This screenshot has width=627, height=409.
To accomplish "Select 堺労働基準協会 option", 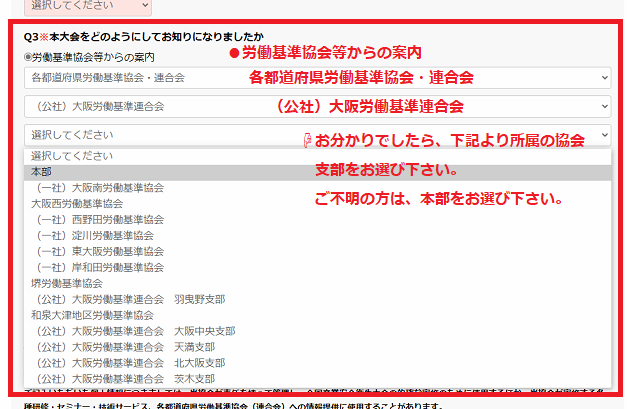I will coord(317,283).
